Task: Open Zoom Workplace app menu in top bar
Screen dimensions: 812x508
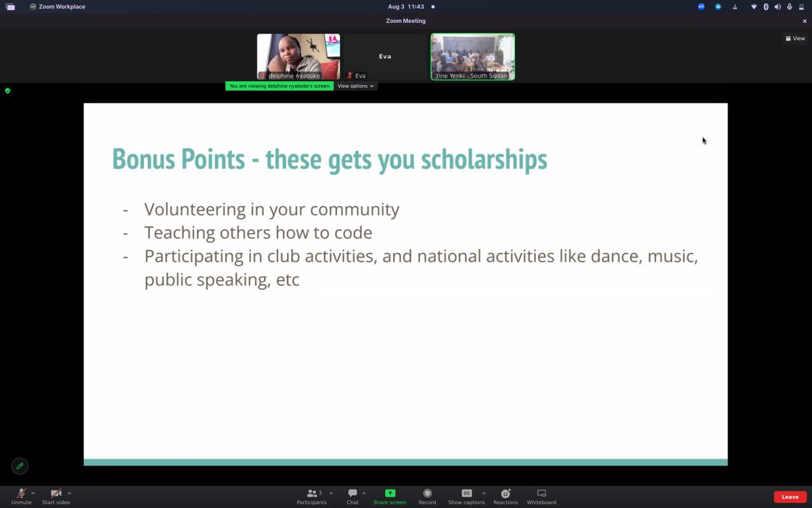Action: [x=58, y=7]
